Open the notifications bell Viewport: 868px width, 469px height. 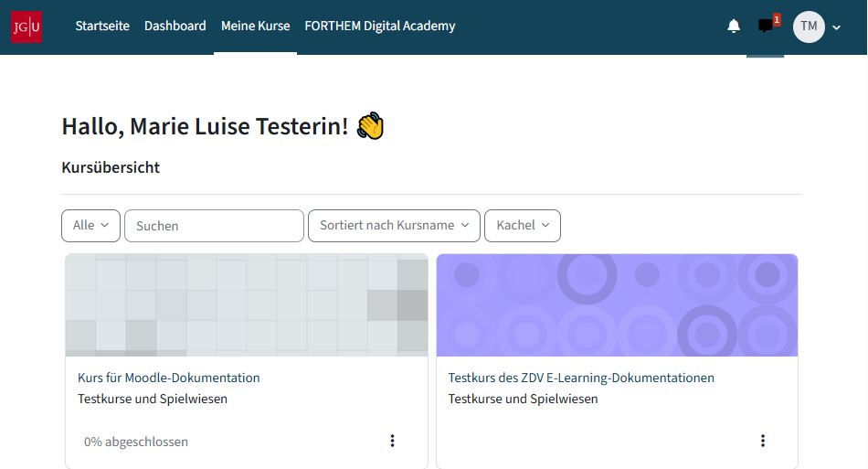pos(734,26)
